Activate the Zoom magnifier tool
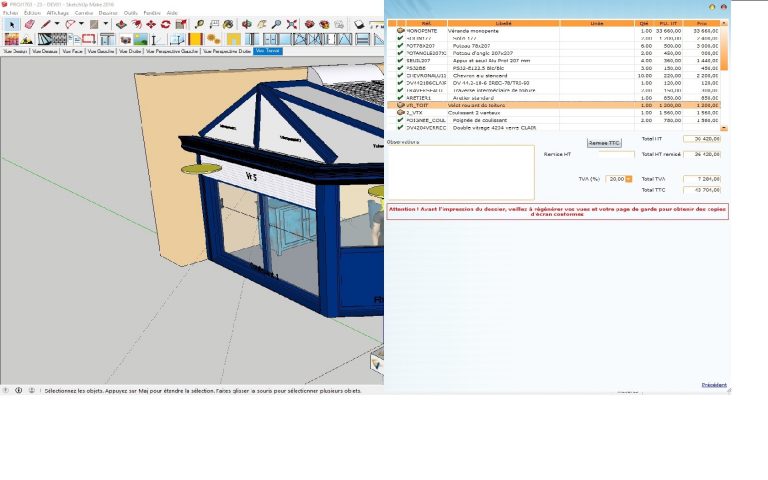 [x=277, y=24]
